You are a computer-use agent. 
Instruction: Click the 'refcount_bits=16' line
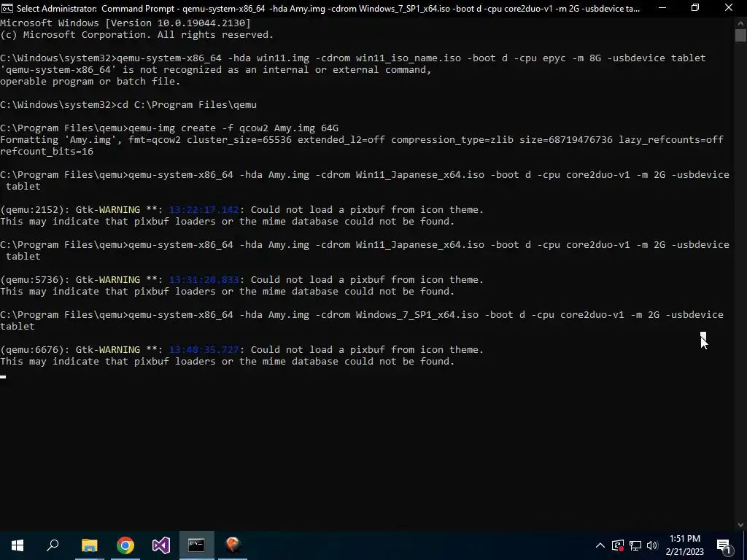tap(47, 152)
